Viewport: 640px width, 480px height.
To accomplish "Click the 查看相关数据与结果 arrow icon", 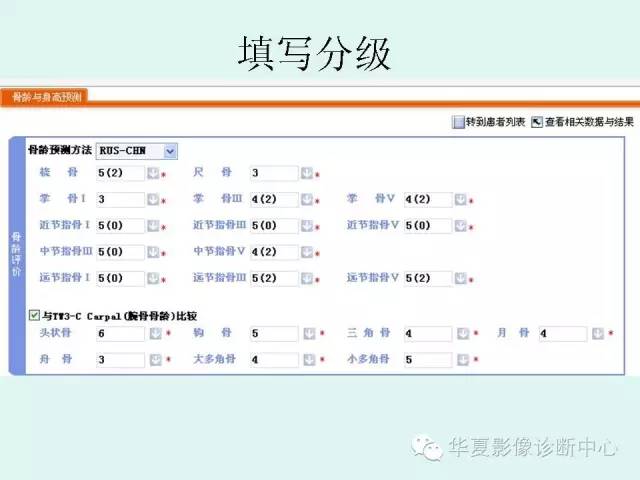I will click(x=537, y=122).
